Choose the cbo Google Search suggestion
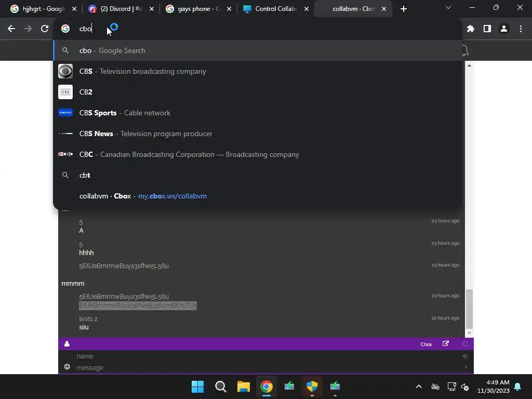 click(x=258, y=50)
